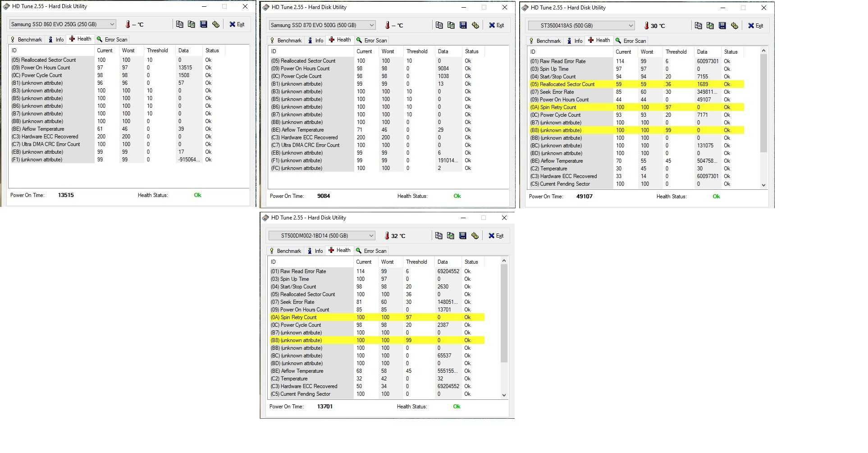Select highlighted (B8) unknown attribute row in ST3500418AS
This screenshot has width=868, height=453.
(x=636, y=130)
